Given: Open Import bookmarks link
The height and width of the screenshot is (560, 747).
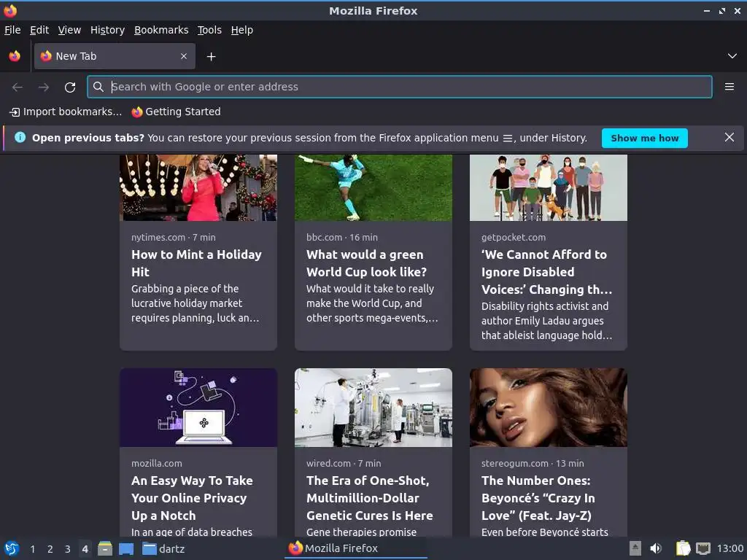Looking at the screenshot, I should (x=66, y=112).
